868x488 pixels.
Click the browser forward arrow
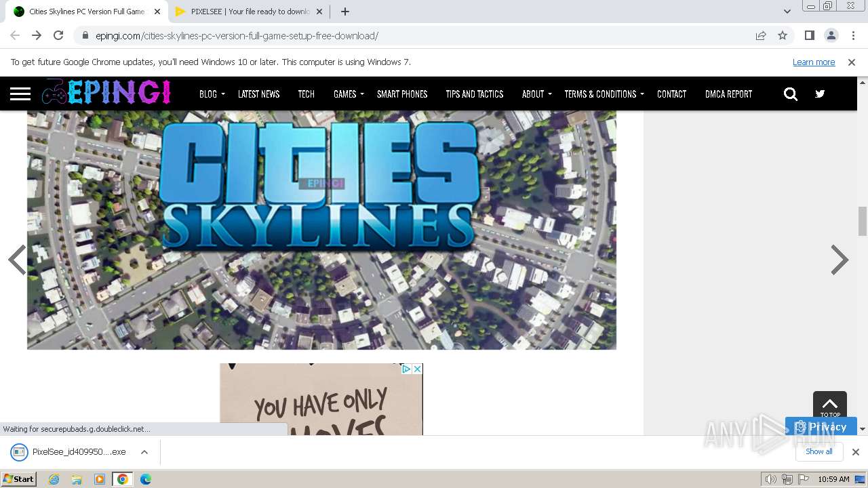37,35
